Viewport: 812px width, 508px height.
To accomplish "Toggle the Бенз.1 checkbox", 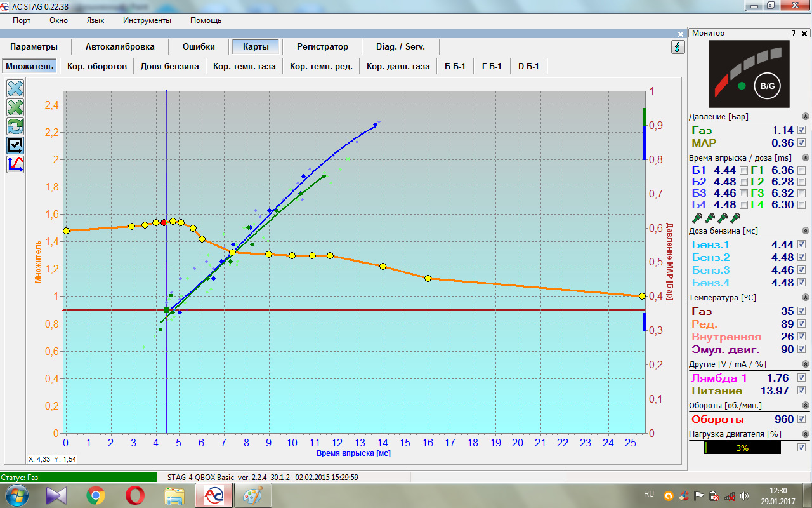I will click(801, 244).
